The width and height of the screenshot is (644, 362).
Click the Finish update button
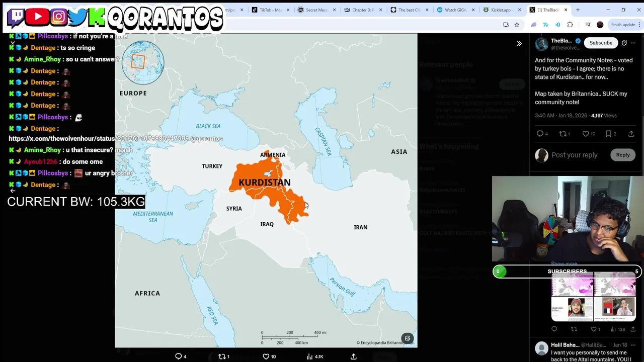tap(623, 25)
